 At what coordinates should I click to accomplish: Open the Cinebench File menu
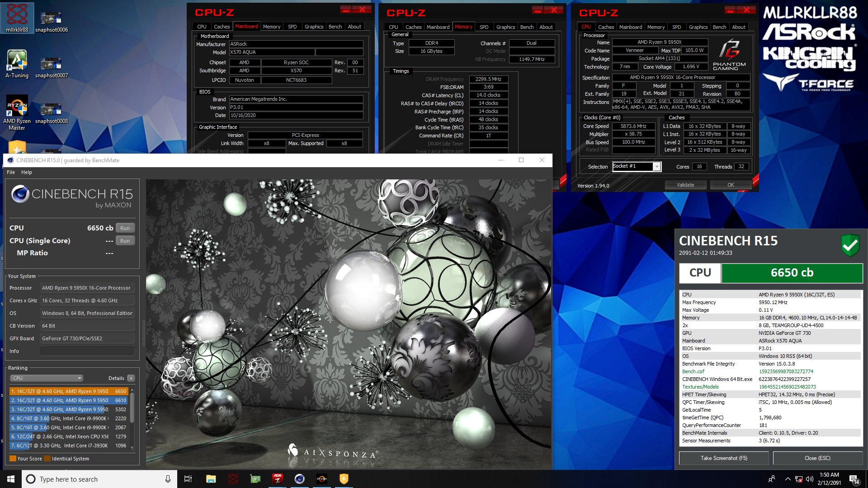click(11, 172)
